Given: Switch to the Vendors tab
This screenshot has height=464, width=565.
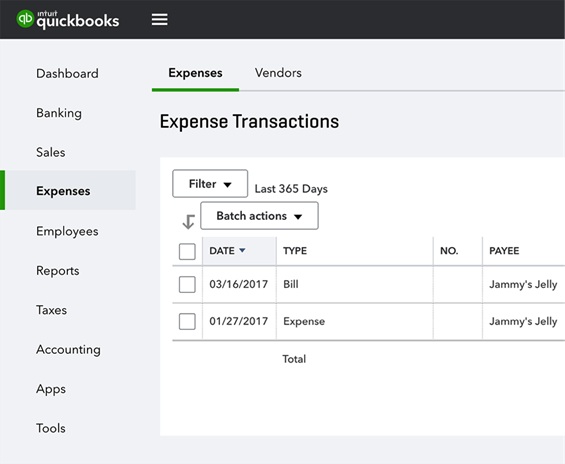Looking at the screenshot, I should [x=278, y=73].
